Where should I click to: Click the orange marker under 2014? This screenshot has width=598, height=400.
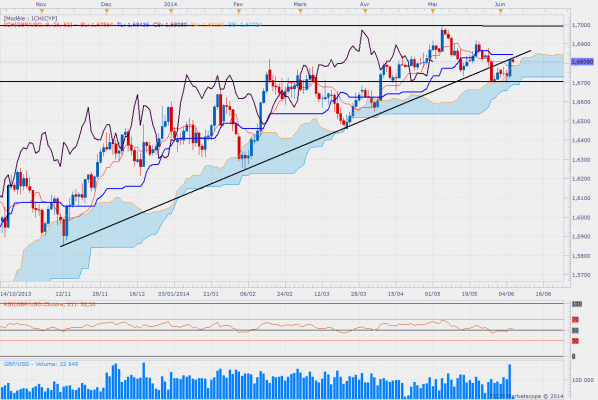coord(171,11)
